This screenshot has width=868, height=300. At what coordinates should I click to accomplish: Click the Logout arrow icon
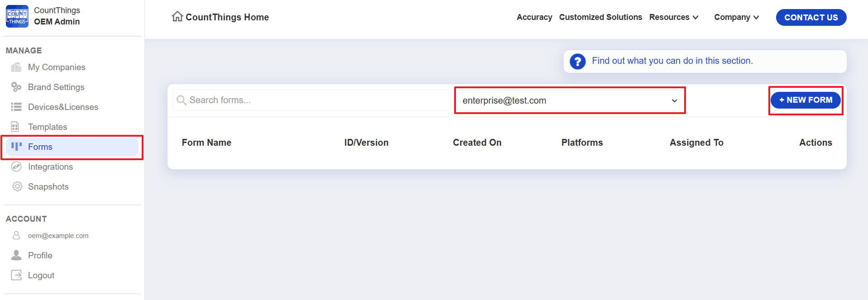coord(16,275)
